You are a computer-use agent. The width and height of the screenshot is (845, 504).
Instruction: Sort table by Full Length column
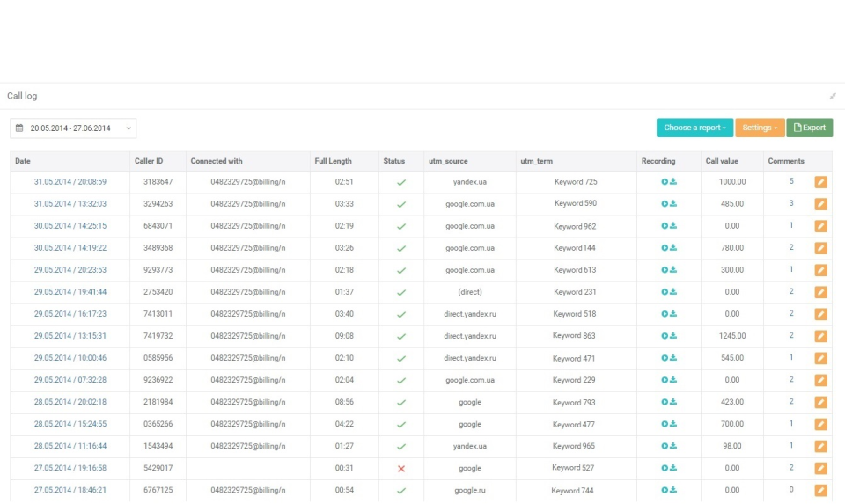coord(333,161)
